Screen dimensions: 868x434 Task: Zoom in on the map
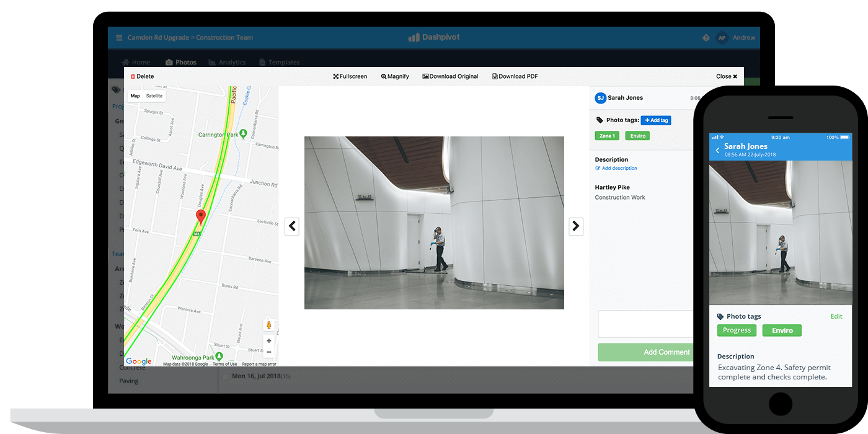(268, 341)
